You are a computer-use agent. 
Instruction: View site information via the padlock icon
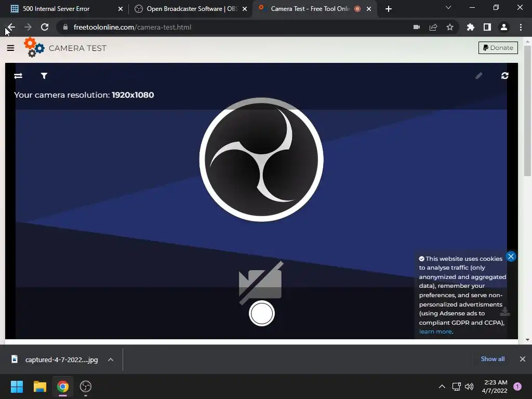coord(65,27)
